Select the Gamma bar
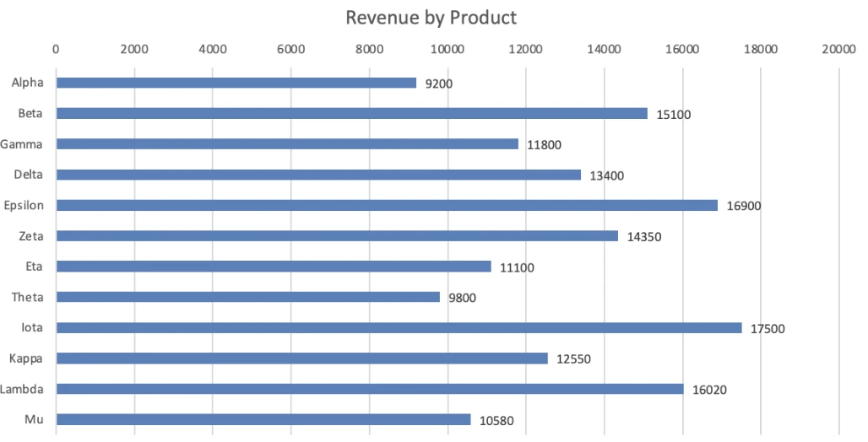Image resolution: width=868 pixels, height=442 pixels. tap(287, 144)
